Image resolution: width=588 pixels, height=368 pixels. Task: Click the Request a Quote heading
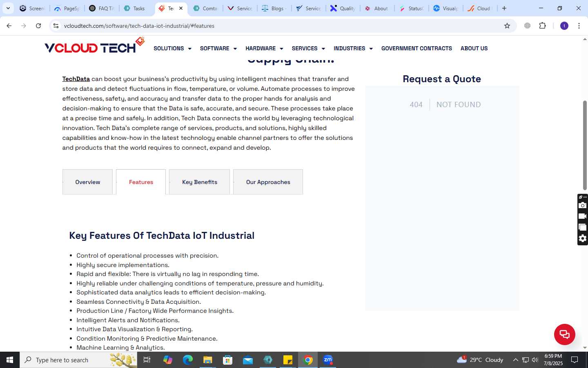click(x=442, y=79)
